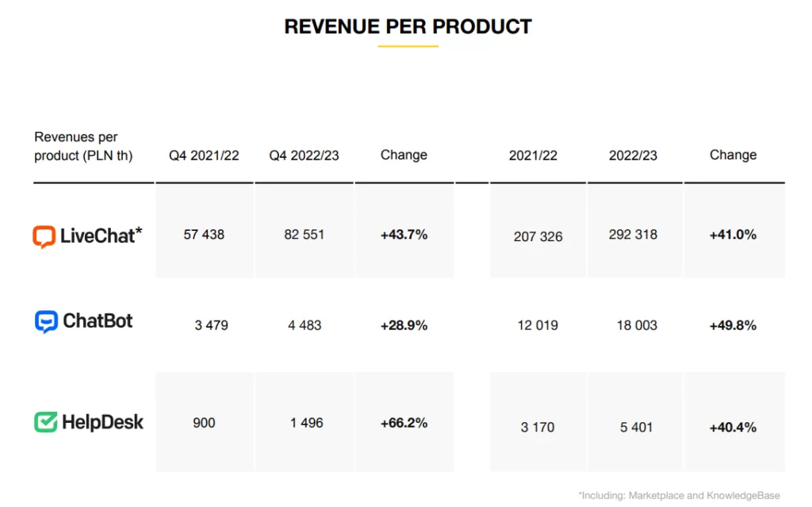Image resolution: width=812 pixels, height=507 pixels.
Task: Click the green HelpDesk checkmark icon
Action: coord(45,422)
